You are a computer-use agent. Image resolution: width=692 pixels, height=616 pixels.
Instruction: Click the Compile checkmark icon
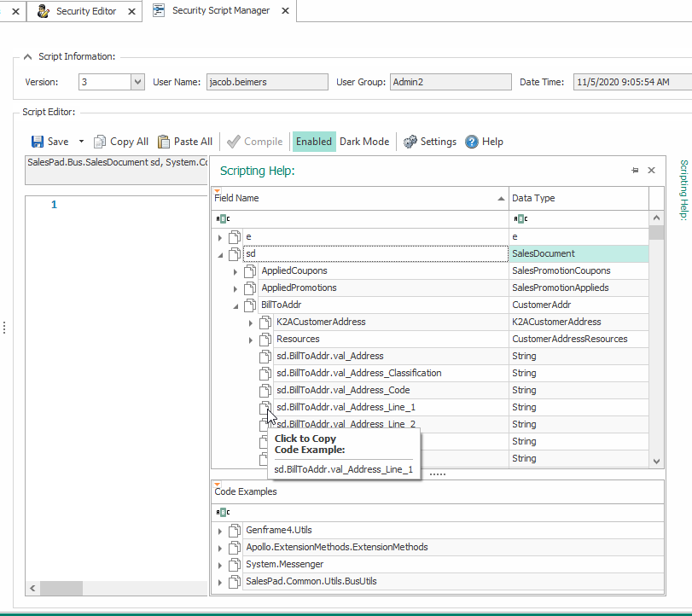click(234, 142)
